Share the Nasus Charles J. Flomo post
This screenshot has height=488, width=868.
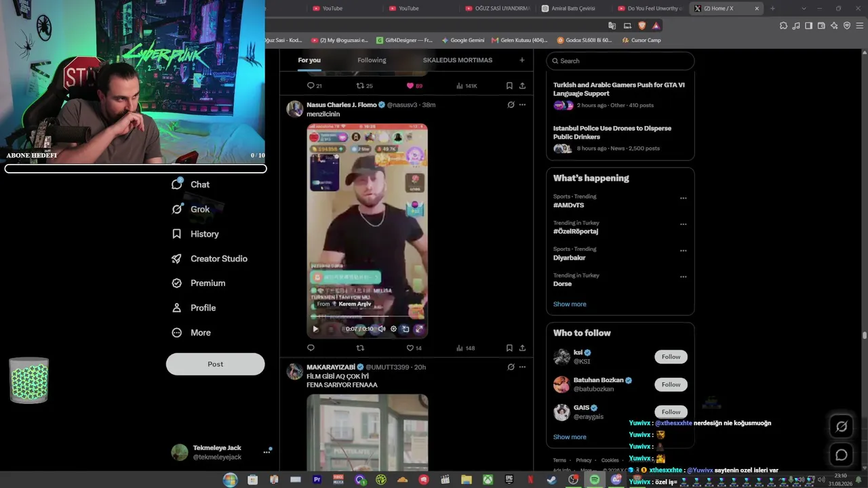click(x=522, y=348)
